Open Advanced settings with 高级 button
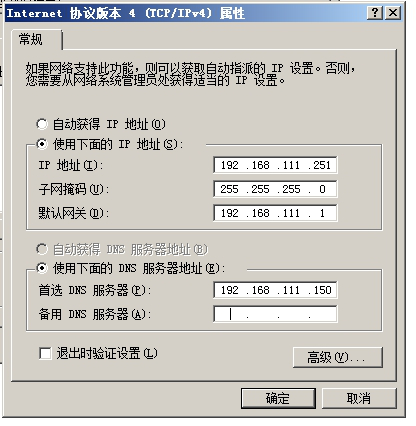Screen dimensions: 416x426 click(338, 358)
